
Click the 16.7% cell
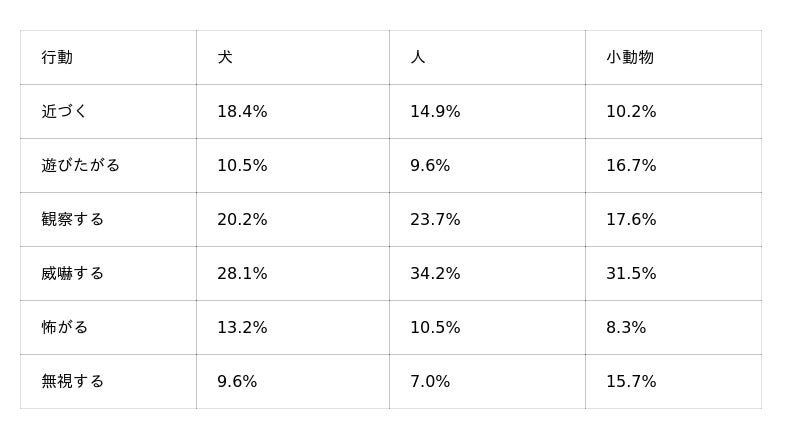[x=631, y=166]
